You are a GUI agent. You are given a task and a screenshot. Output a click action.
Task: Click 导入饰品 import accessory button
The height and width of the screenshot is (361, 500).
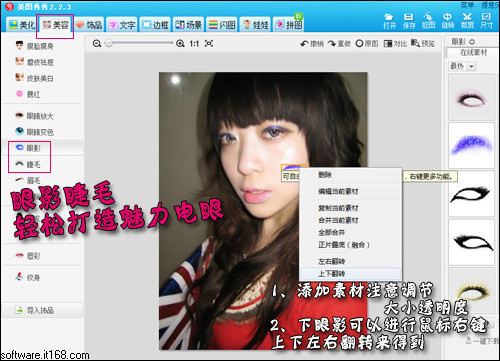pyautogui.click(x=42, y=310)
